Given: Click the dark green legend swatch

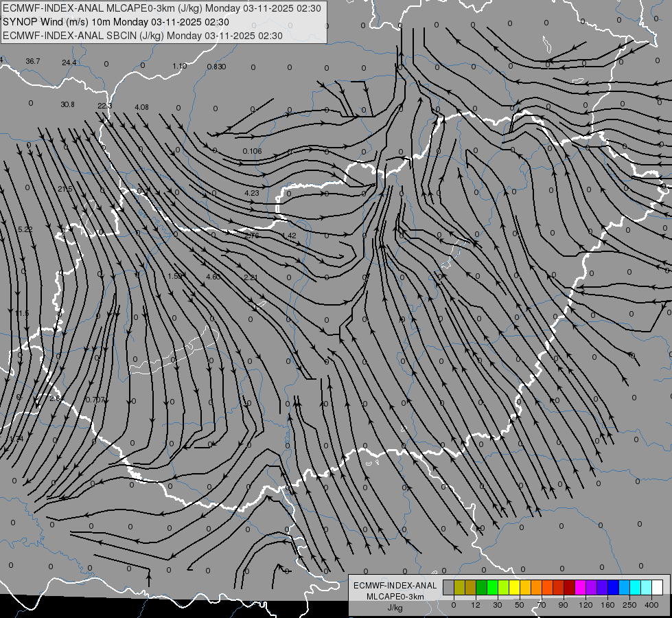Looking at the screenshot, I should point(481,587).
